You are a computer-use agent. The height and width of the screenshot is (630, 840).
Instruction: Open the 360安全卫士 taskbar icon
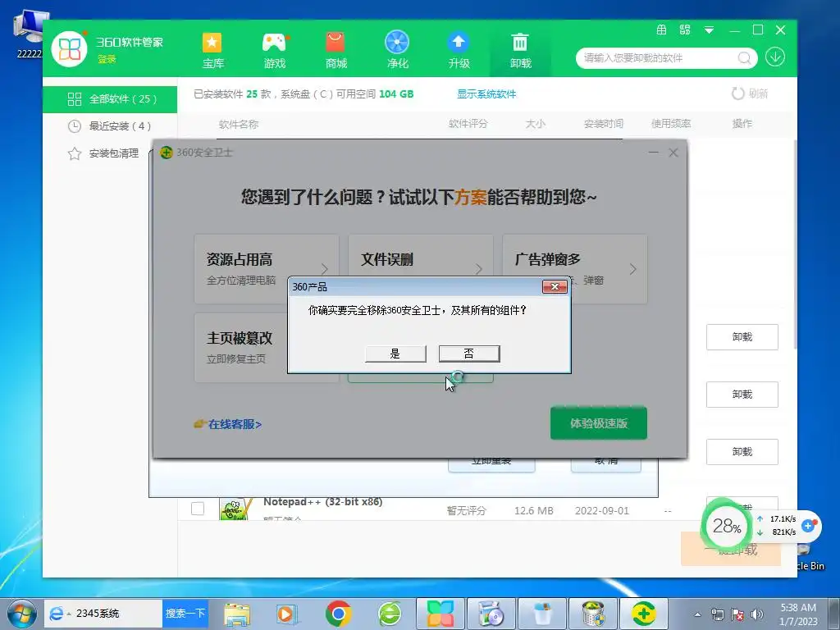644,614
